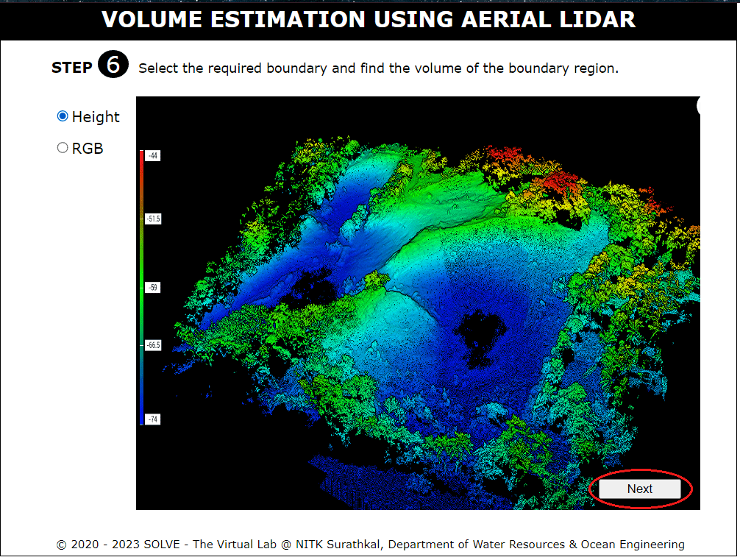The height and width of the screenshot is (560, 740).
Task: Click the -66.5 legend label
Action: (153, 344)
